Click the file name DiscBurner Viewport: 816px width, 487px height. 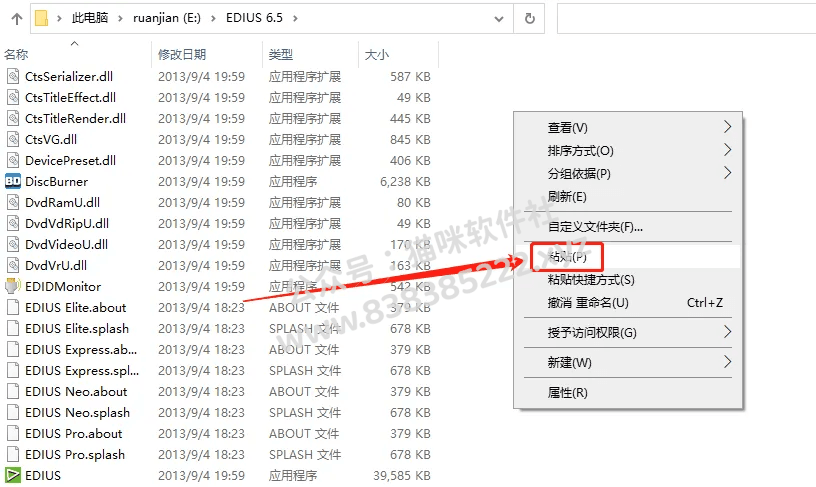pos(57,182)
